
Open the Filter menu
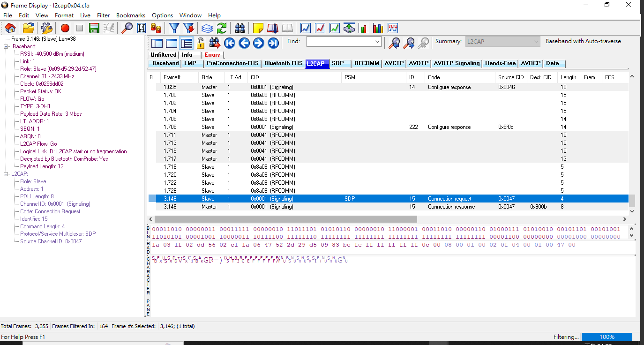(x=103, y=15)
